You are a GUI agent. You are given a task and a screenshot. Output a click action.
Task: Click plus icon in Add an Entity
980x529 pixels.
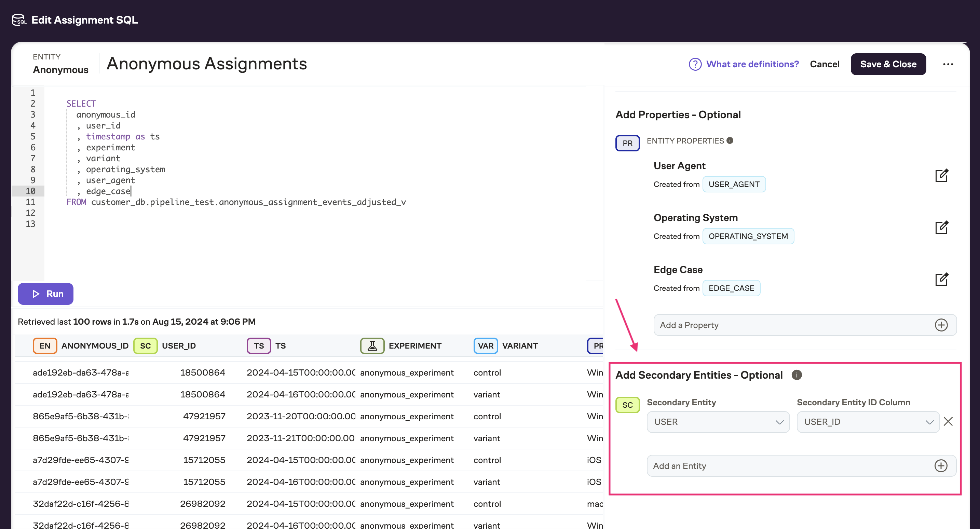[x=940, y=466]
